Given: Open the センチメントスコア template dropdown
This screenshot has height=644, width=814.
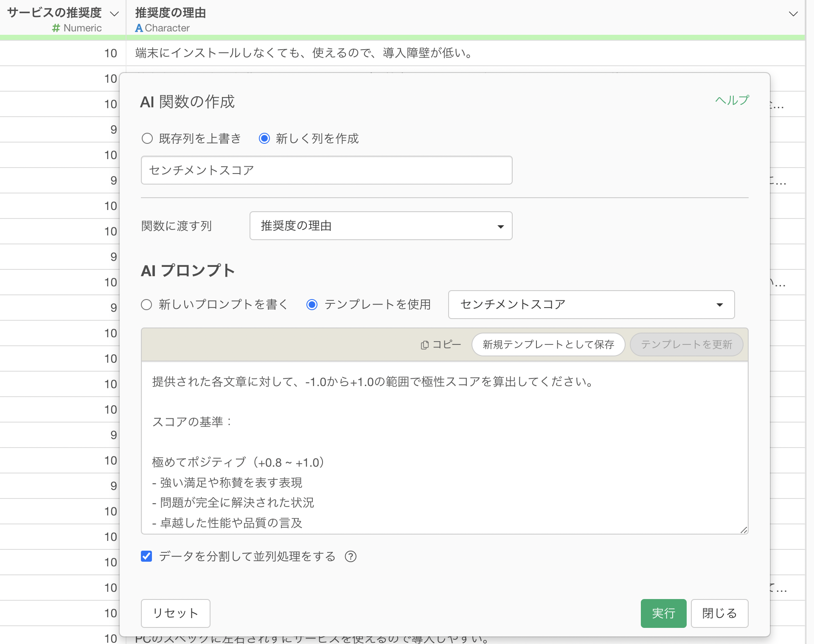Looking at the screenshot, I should 591,305.
